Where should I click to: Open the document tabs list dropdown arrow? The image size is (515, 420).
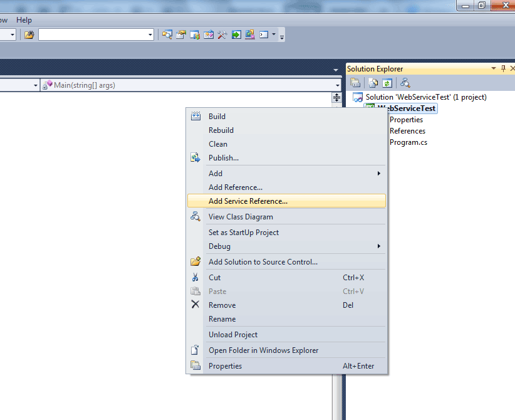point(336,70)
